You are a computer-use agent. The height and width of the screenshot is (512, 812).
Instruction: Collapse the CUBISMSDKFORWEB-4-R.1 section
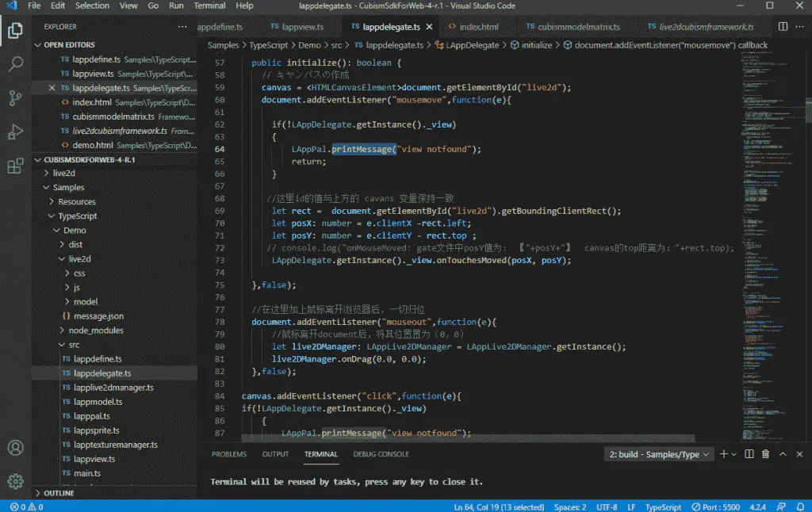click(37, 160)
